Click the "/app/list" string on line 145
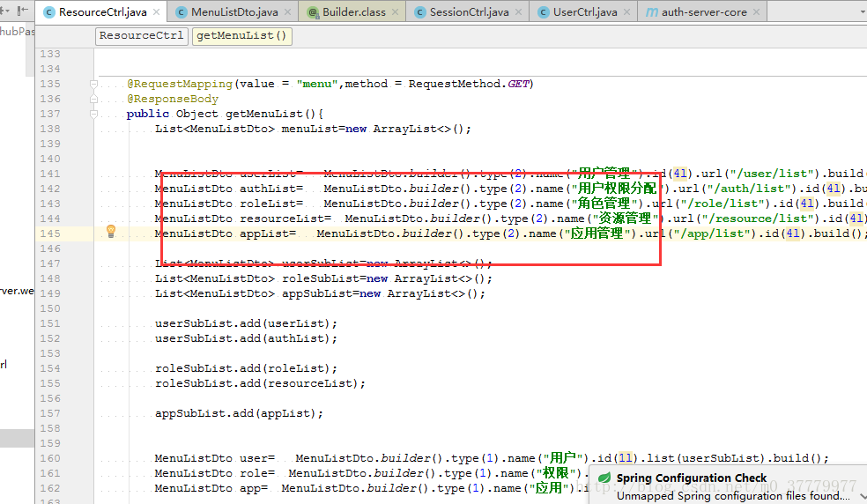The image size is (867, 504). pos(712,233)
